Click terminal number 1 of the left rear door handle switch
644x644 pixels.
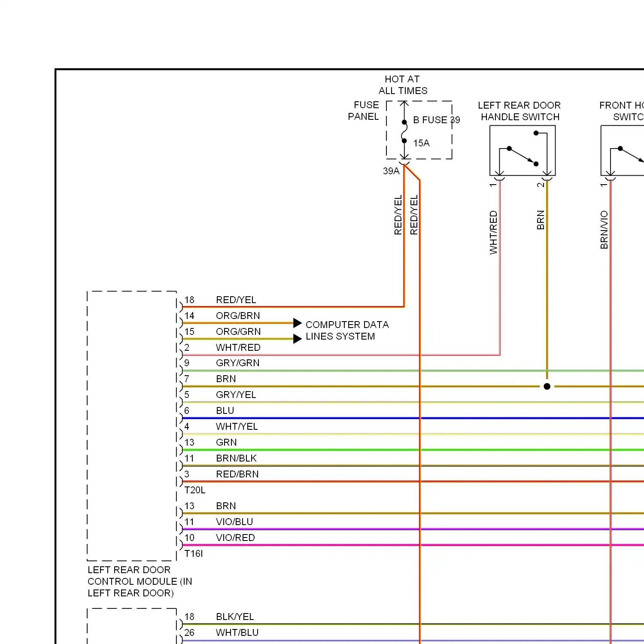(493, 185)
